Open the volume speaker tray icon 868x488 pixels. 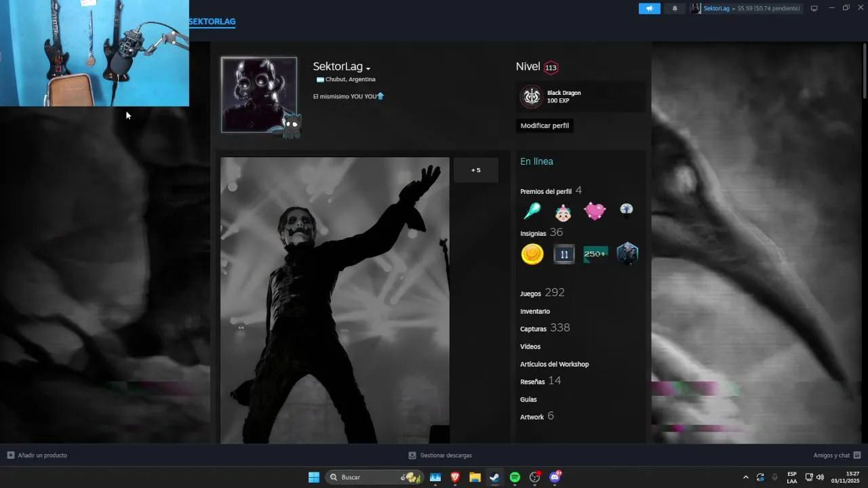[820, 477]
